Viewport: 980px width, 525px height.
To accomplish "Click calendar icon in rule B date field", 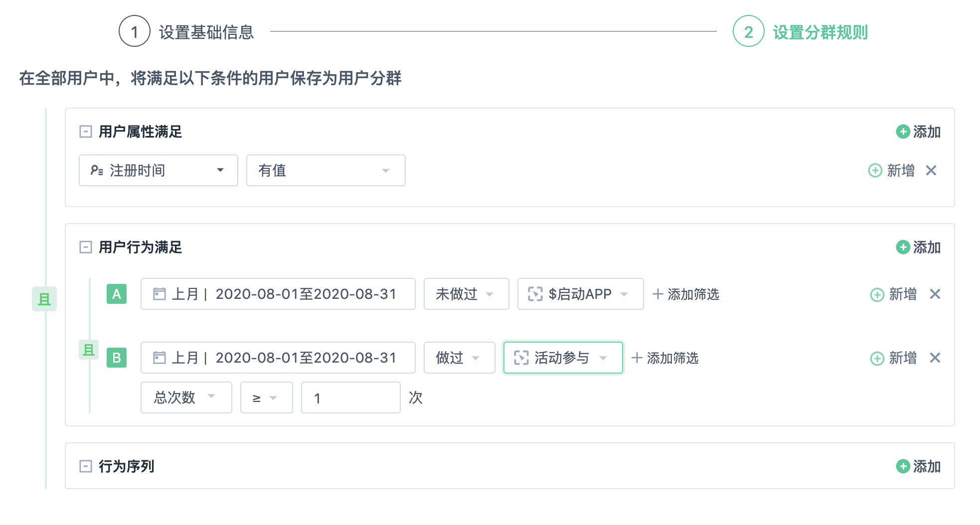I will [160, 358].
